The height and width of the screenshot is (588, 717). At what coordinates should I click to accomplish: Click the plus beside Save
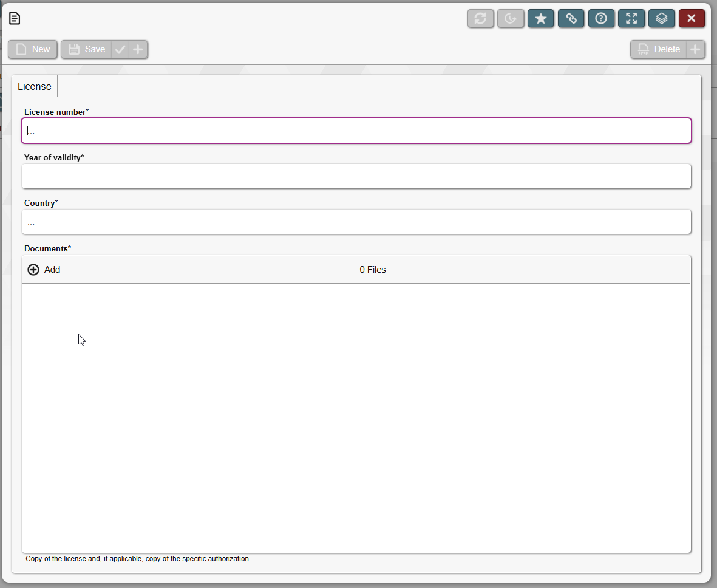pos(138,50)
